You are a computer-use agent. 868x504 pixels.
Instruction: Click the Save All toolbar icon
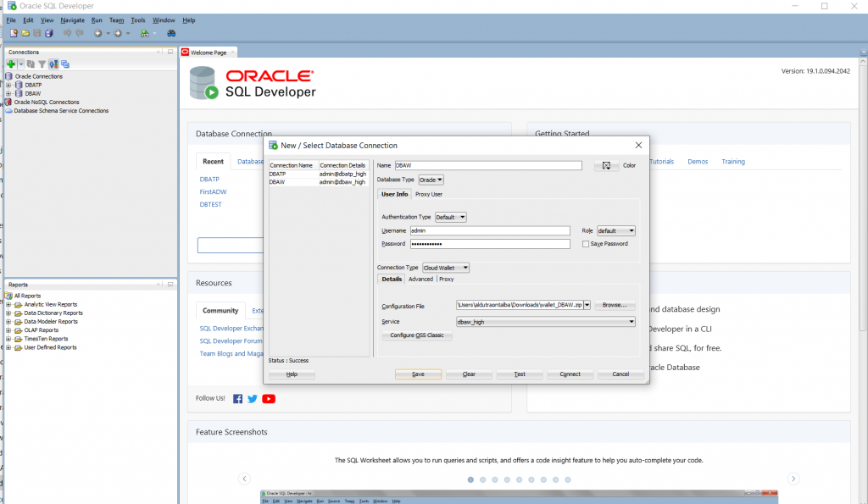pos(48,33)
